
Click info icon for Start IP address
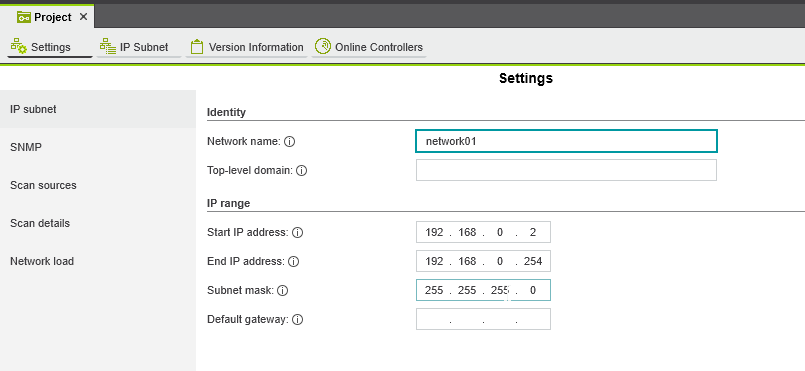(x=298, y=232)
